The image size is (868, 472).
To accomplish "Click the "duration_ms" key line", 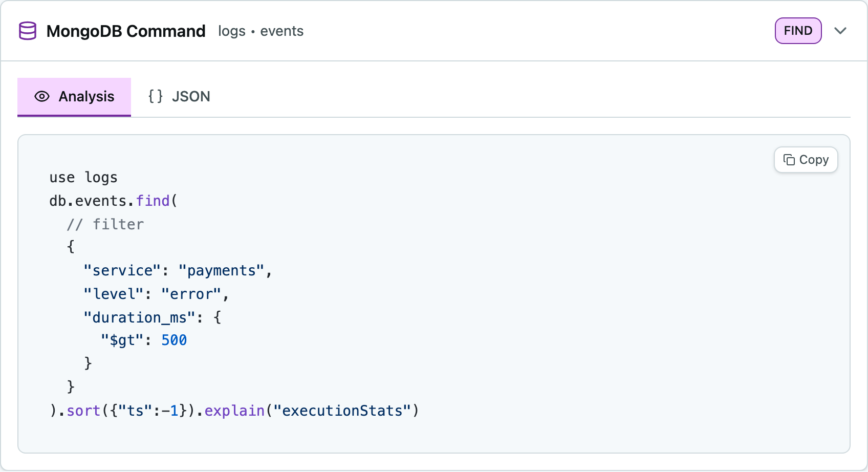I will (x=153, y=317).
